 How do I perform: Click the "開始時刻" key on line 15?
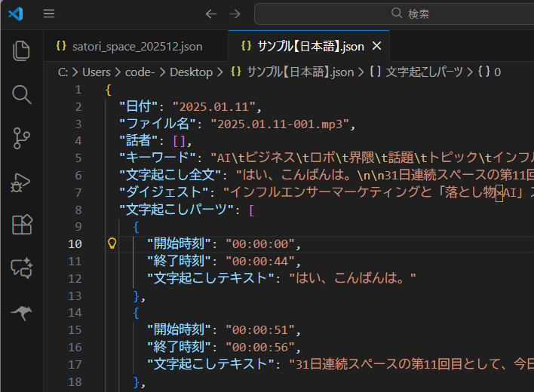click(x=180, y=329)
